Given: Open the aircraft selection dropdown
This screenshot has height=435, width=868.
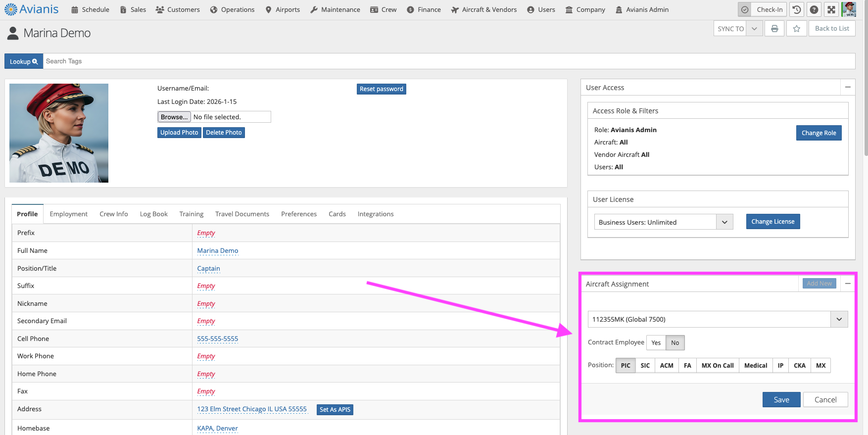Looking at the screenshot, I should coord(839,319).
